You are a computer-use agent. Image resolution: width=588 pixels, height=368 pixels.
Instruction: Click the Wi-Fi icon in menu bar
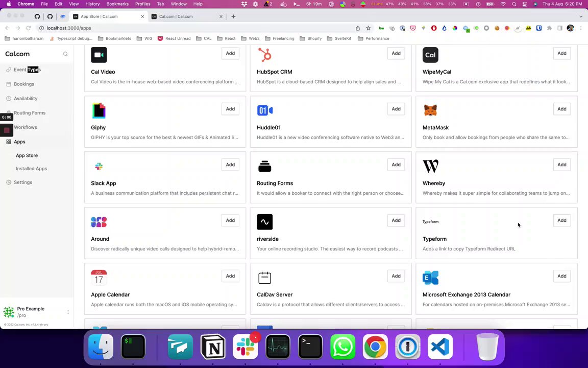[503, 4]
